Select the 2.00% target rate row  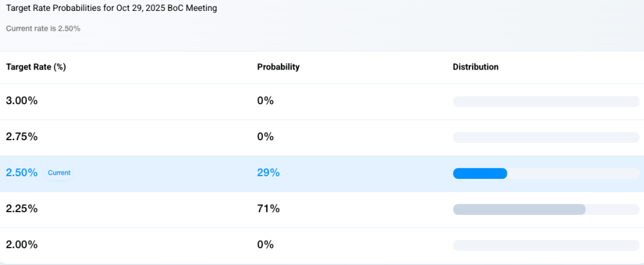[x=22, y=245]
